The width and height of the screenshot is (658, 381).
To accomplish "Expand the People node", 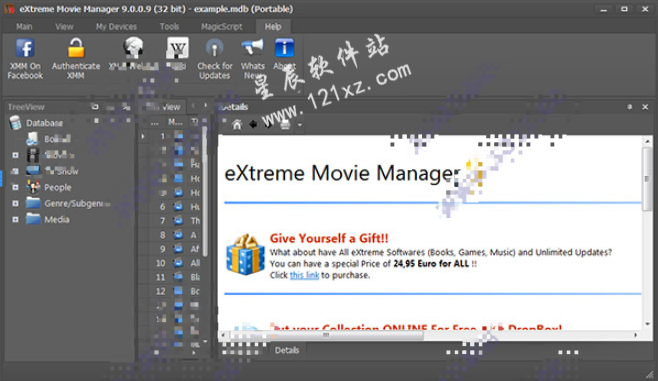I will [15, 187].
